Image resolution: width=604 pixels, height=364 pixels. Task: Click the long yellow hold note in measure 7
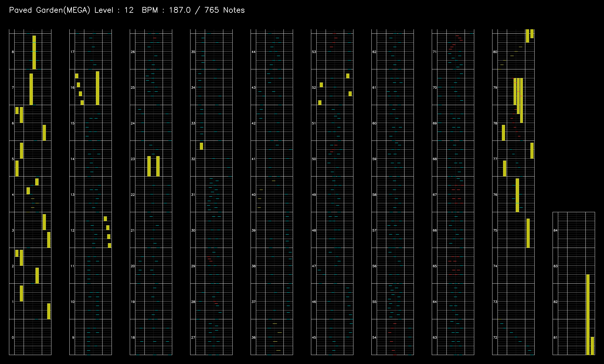coord(31,89)
